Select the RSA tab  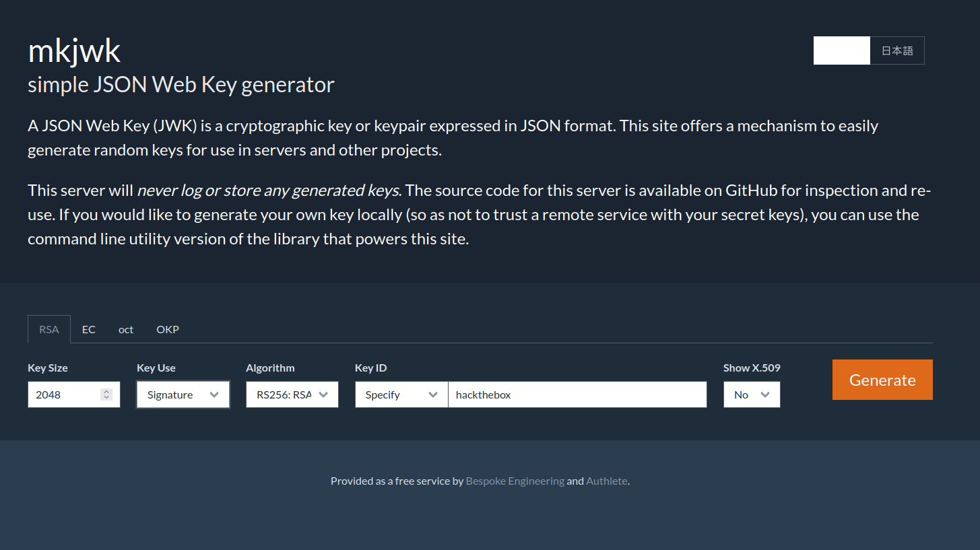coord(49,329)
